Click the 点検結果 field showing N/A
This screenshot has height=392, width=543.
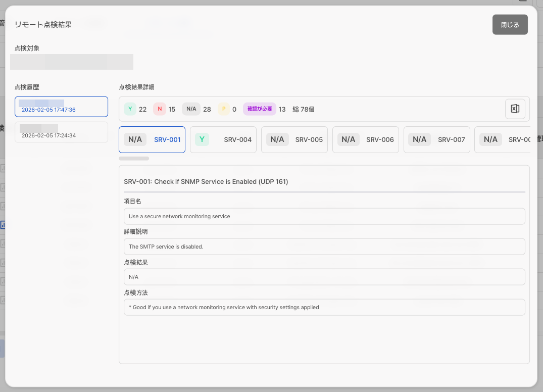[x=324, y=277]
